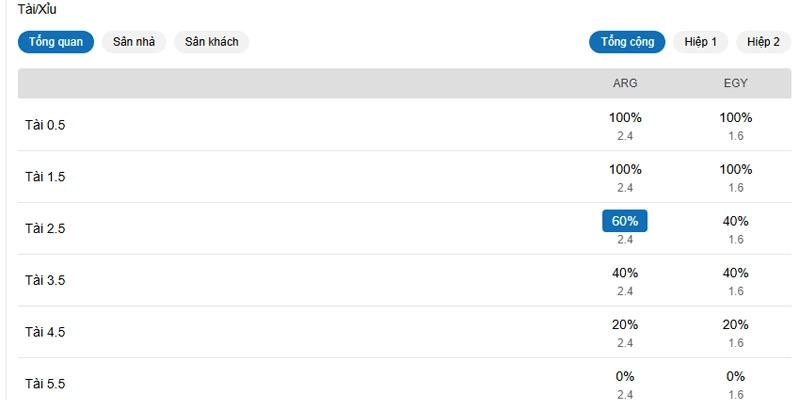Select the Tài 2.5 row label
This screenshot has width=800, height=400.
click(45, 229)
